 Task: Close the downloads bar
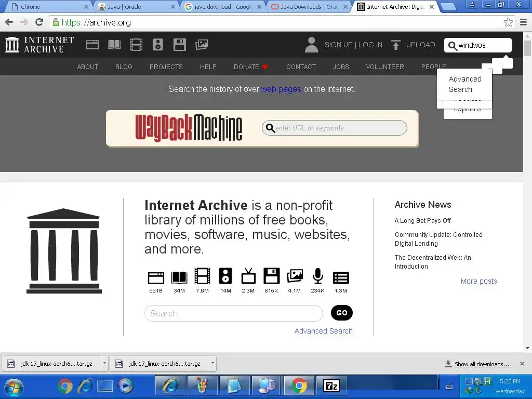coord(522,364)
